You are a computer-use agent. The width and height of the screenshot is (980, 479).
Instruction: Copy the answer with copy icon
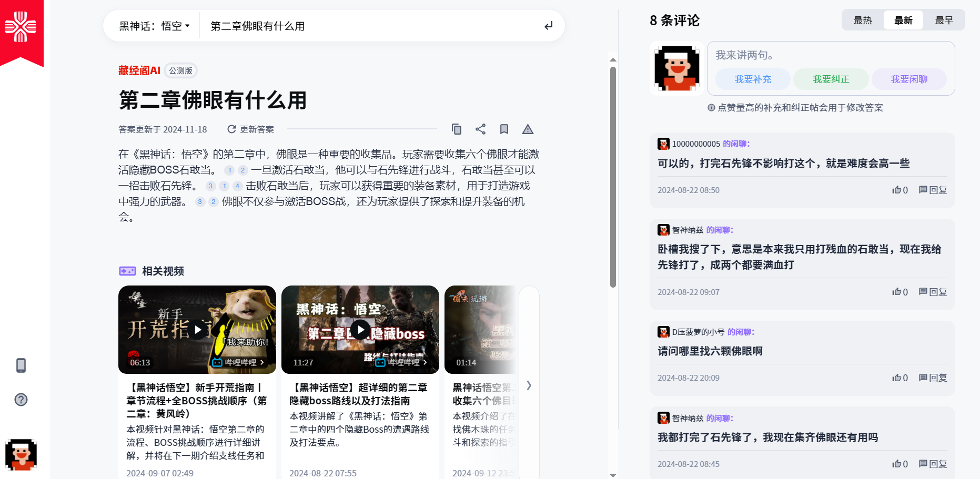457,129
